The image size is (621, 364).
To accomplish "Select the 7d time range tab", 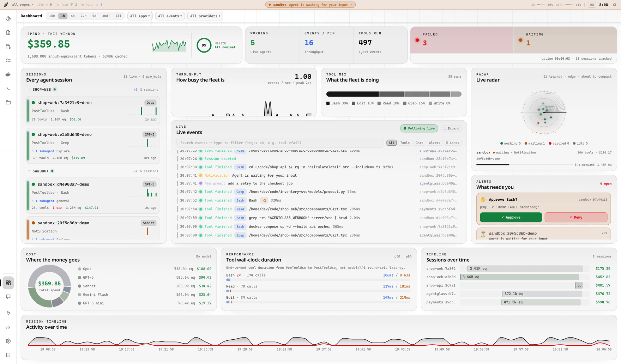I will 94,16.
